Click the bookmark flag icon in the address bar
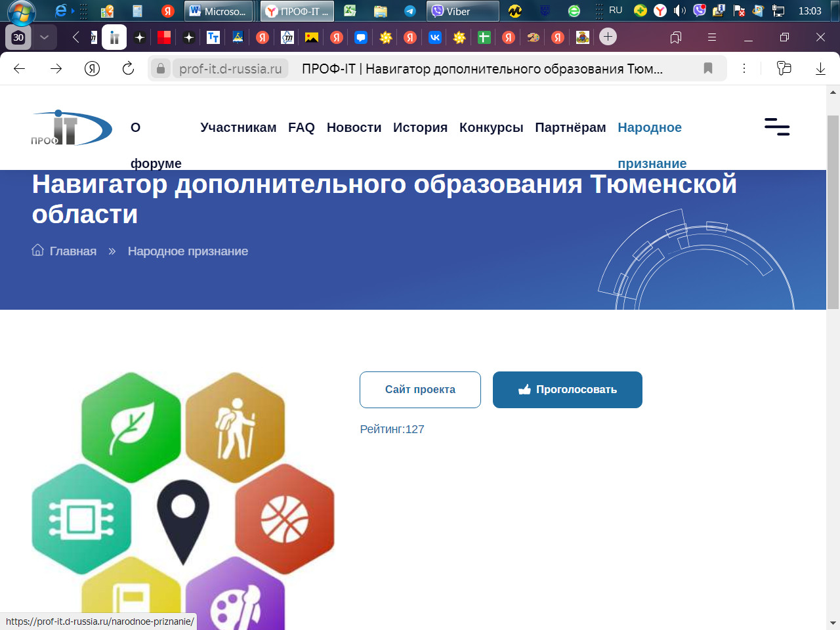This screenshot has width=840, height=630. 707,68
